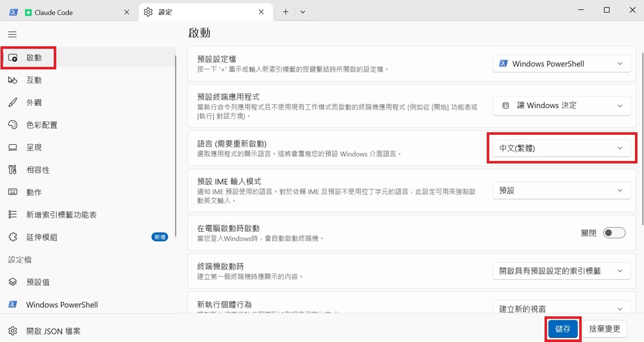Viewport: 644px width, 342px height.
Task: Open the 預設設定檔 Windows PowerShell dropdown
Action: [562, 64]
